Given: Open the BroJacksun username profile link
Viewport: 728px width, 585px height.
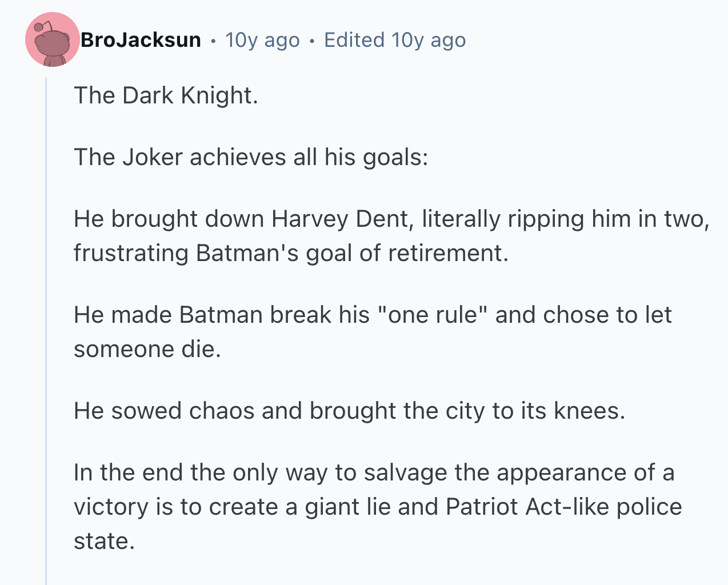Looking at the screenshot, I should 141,40.
